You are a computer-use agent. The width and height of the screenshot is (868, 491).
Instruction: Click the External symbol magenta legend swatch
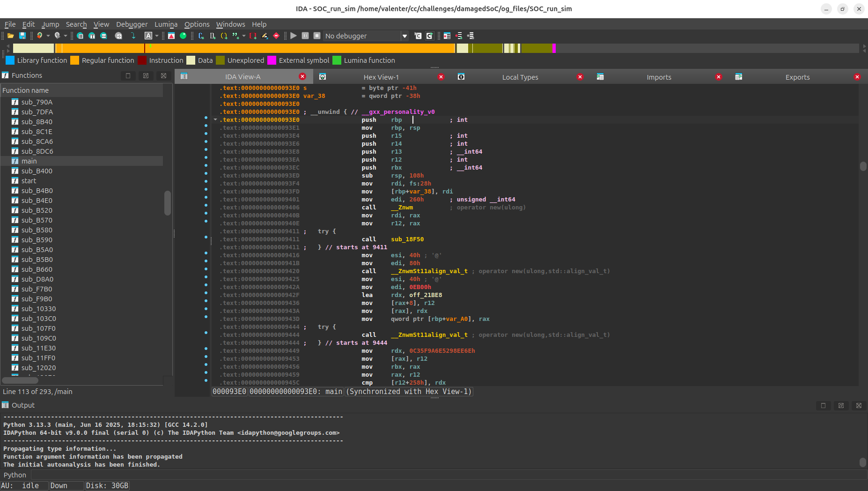point(272,60)
